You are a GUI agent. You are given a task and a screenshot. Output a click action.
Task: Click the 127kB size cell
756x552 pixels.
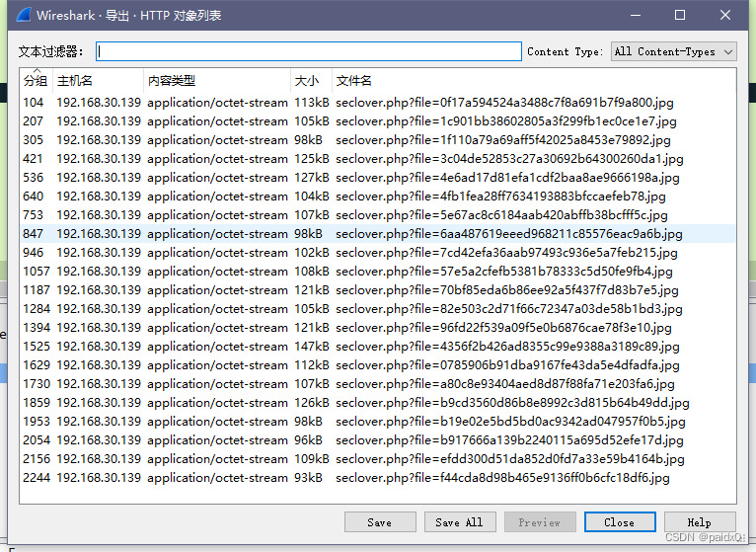[x=312, y=178]
